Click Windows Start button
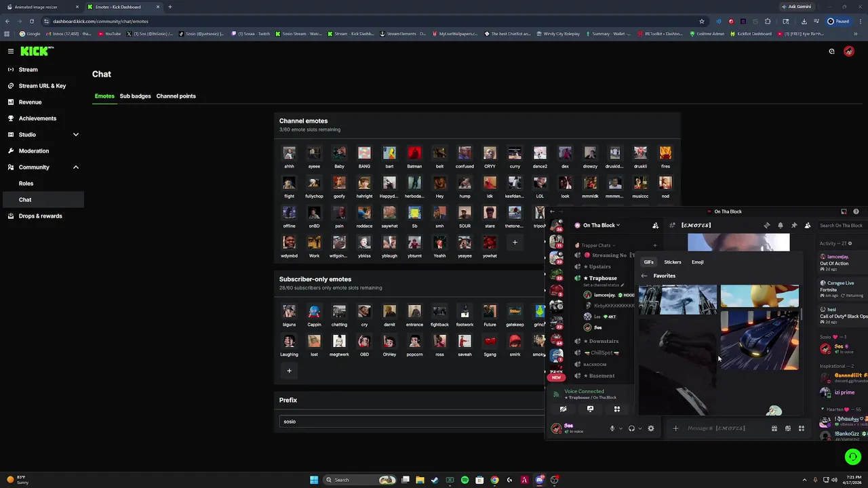 314,480
